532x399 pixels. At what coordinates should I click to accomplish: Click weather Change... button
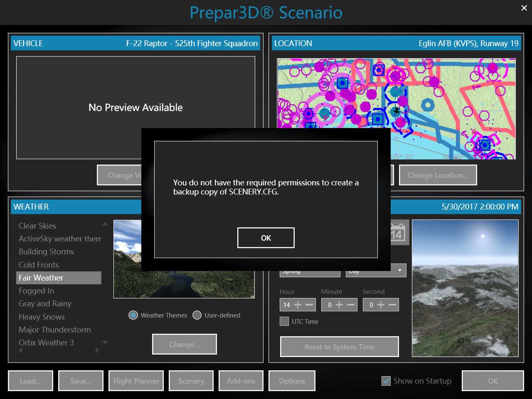coord(185,344)
